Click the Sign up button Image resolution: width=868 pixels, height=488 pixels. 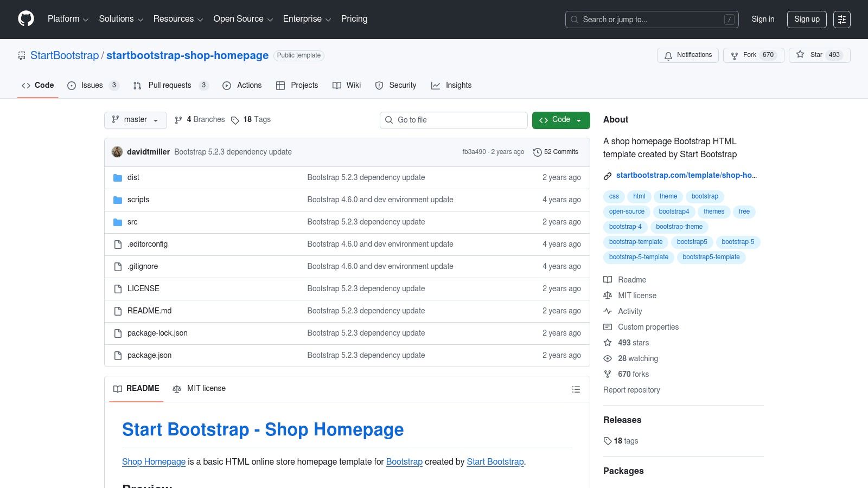[807, 19]
